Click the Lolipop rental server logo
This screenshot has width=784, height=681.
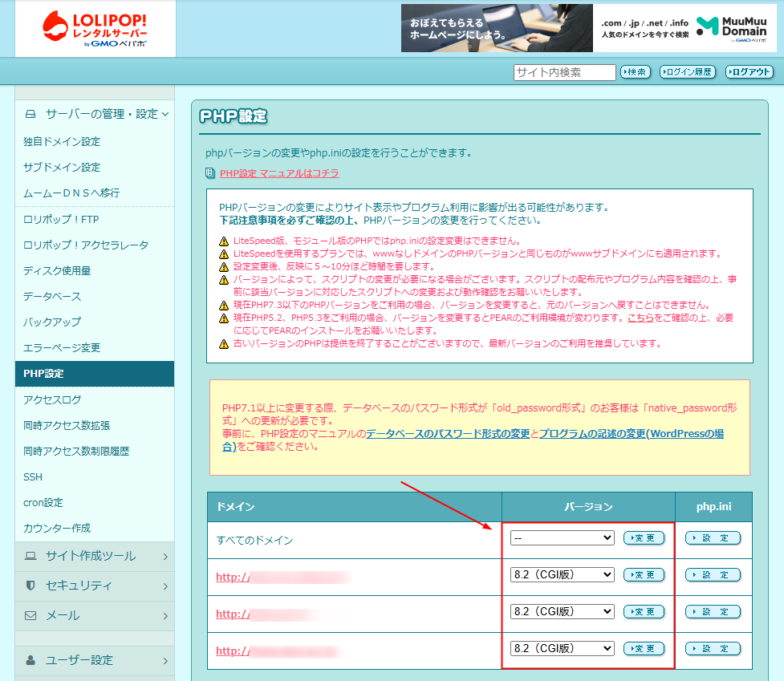[95, 30]
